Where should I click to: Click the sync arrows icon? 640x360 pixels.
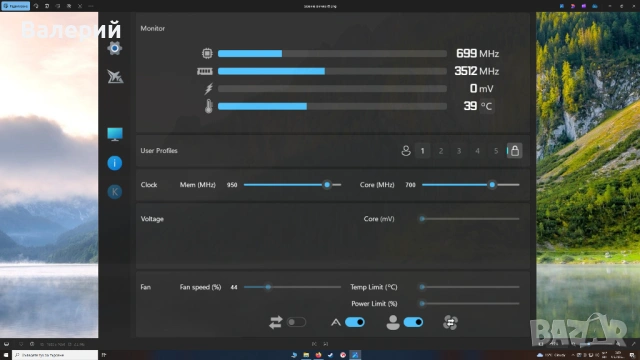276,322
